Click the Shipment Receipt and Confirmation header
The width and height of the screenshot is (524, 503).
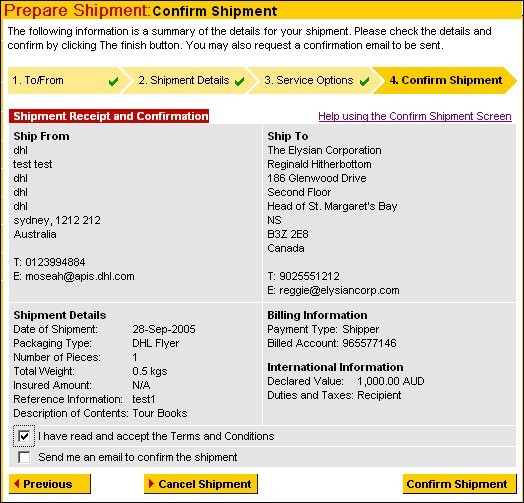[109, 116]
